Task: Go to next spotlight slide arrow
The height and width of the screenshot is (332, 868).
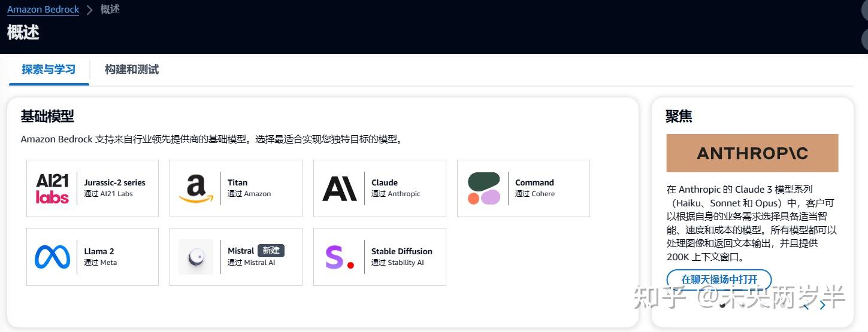Action: tap(822, 305)
